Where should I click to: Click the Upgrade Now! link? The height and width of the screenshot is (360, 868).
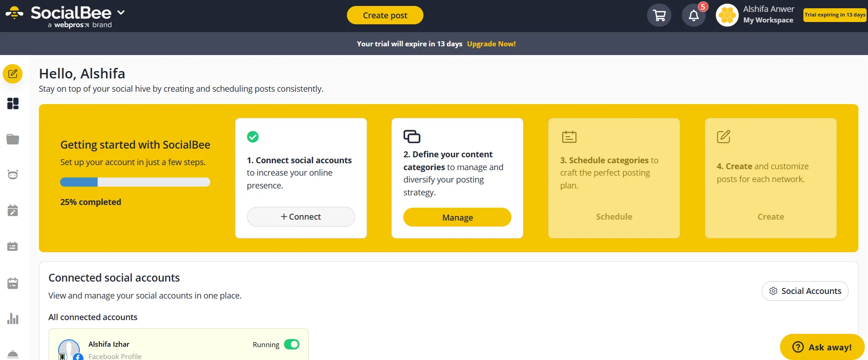point(491,44)
